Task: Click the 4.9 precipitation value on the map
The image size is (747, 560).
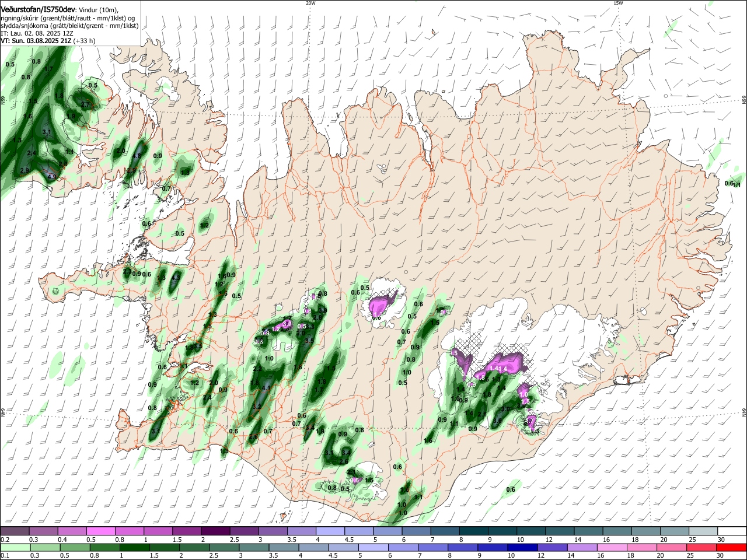Action: pyautogui.click(x=51, y=177)
